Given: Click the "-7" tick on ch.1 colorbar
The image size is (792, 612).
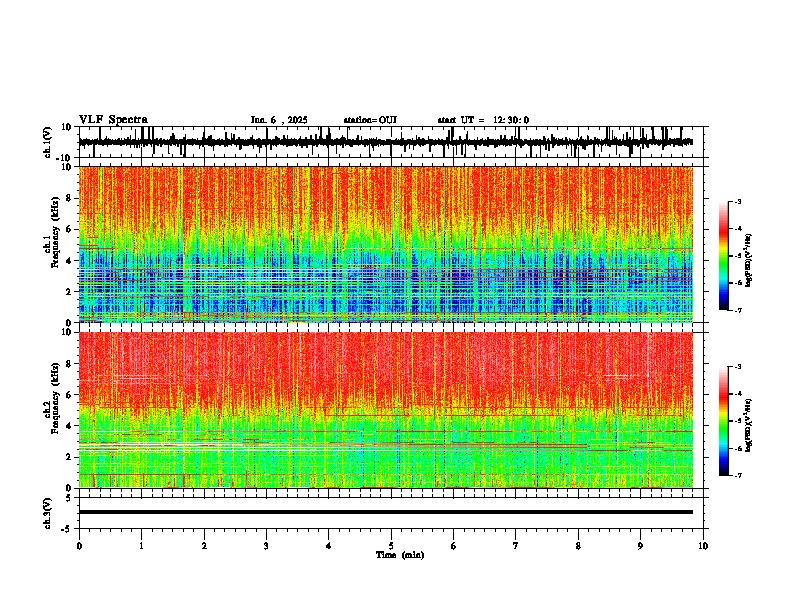Looking at the screenshot, I should click(738, 310).
